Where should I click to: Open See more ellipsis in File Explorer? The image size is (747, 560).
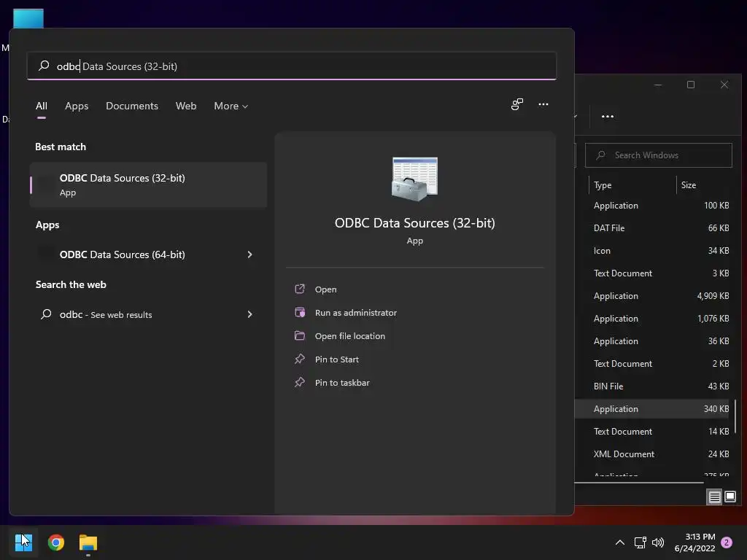(x=608, y=116)
